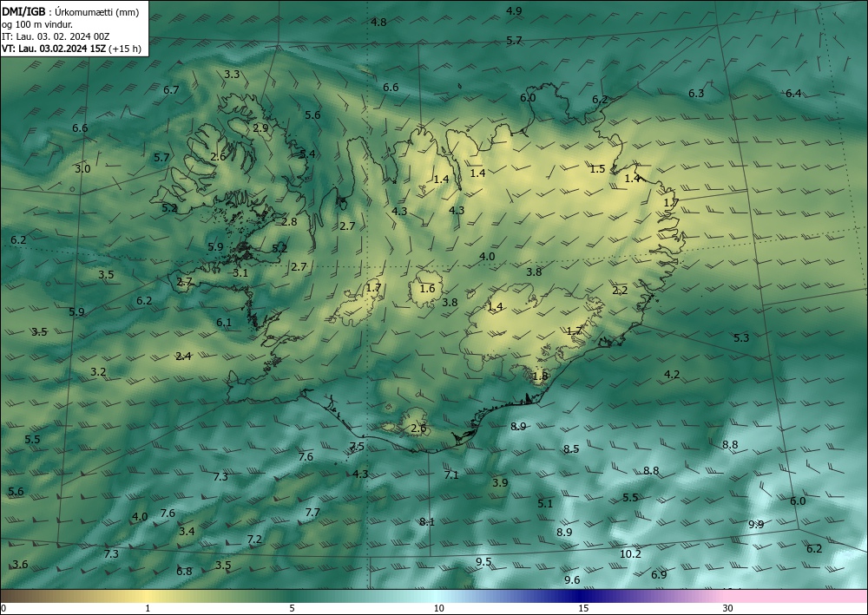The image size is (868, 615).
Task: Click the map value 5.1
Action: click(x=545, y=503)
